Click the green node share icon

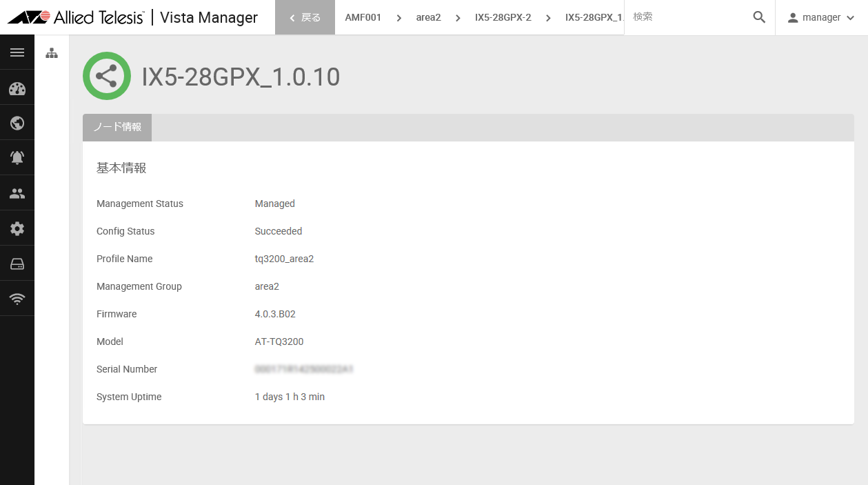(107, 76)
